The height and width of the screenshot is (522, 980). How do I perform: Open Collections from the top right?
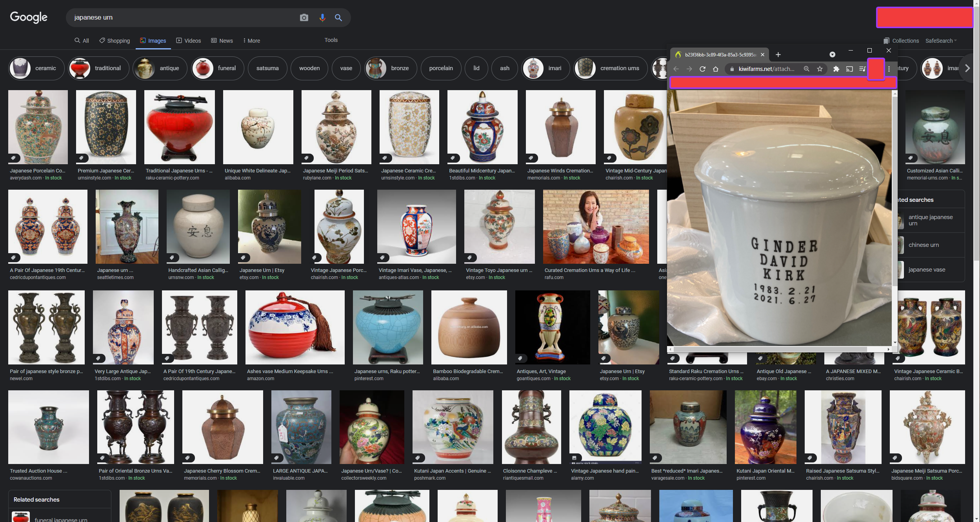pyautogui.click(x=901, y=41)
